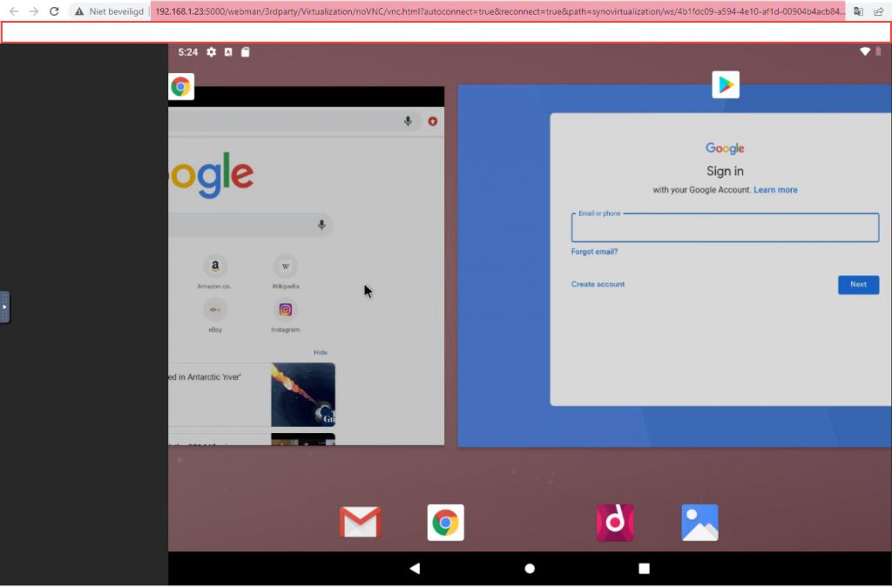Reload the browser page
Viewport: 892px width, 588px height.
click(54, 11)
